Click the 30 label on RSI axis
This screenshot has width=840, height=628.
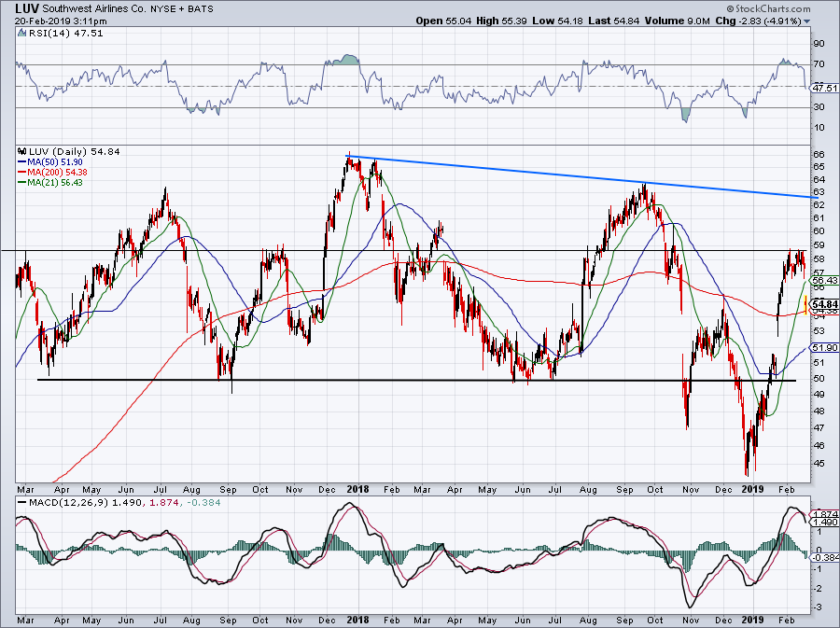tap(819, 106)
